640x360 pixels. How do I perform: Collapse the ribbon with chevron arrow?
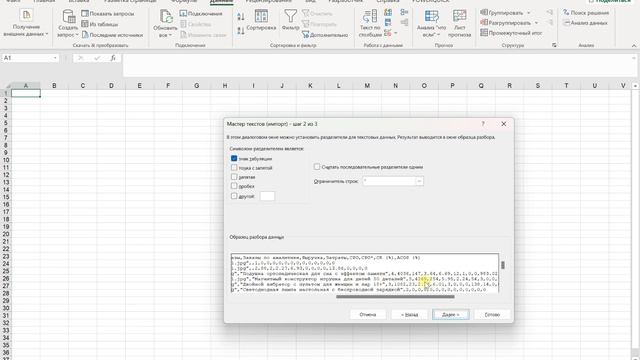coord(634,45)
